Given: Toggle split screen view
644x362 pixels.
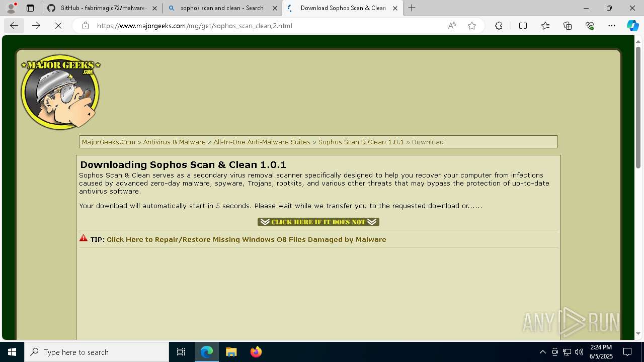Looking at the screenshot, I should click(523, 26).
